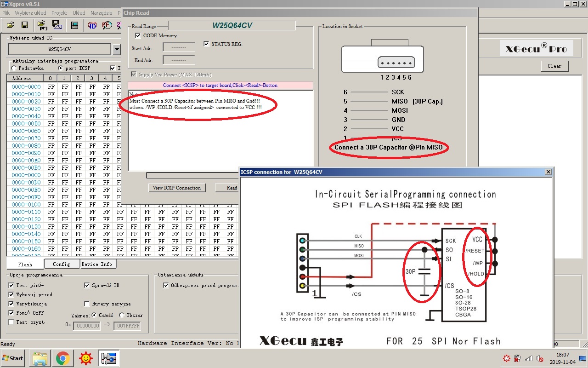The height and width of the screenshot is (368, 588).
Task: Select the Podstawka interface radio button
Action: (14, 68)
